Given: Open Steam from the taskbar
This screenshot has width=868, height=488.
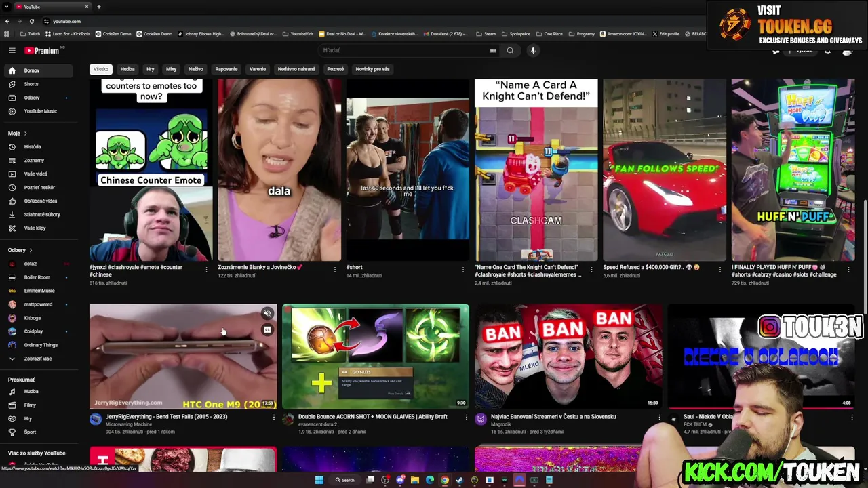Looking at the screenshot, I should 460,480.
